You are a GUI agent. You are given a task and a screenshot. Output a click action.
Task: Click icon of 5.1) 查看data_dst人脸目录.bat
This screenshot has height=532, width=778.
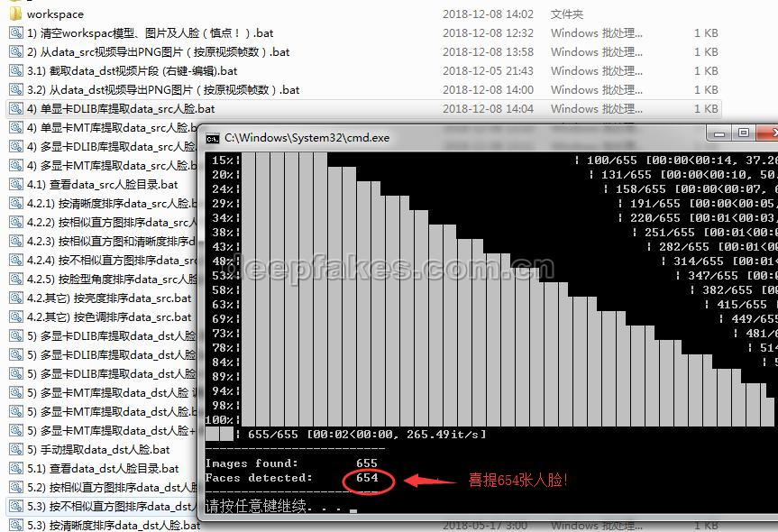point(16,468)
